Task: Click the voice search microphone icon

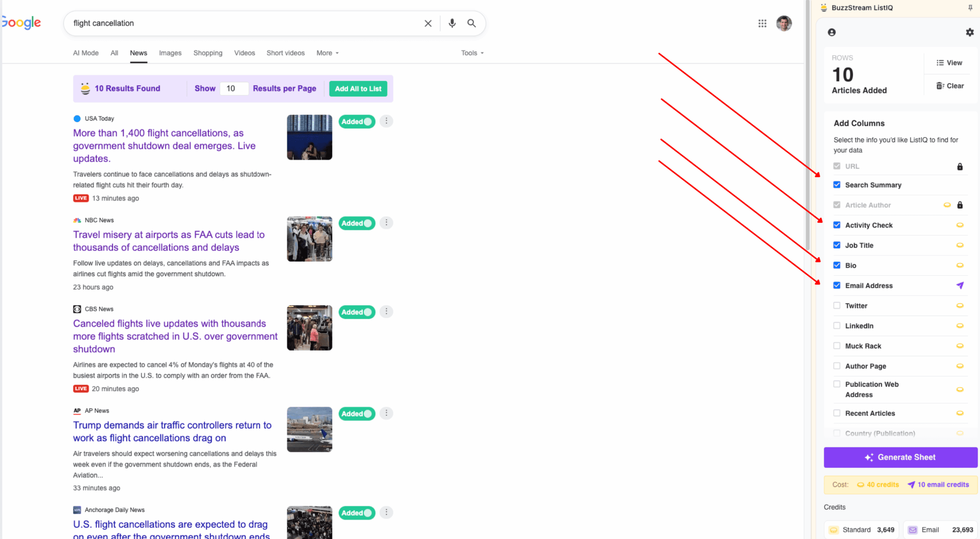Action: click(452, 23)
